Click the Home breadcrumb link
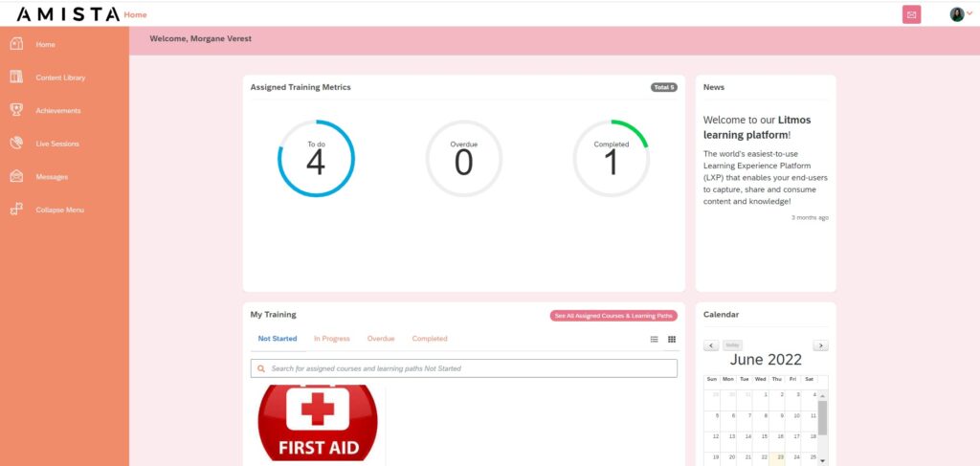980x466 pixels. pos(136,15)
